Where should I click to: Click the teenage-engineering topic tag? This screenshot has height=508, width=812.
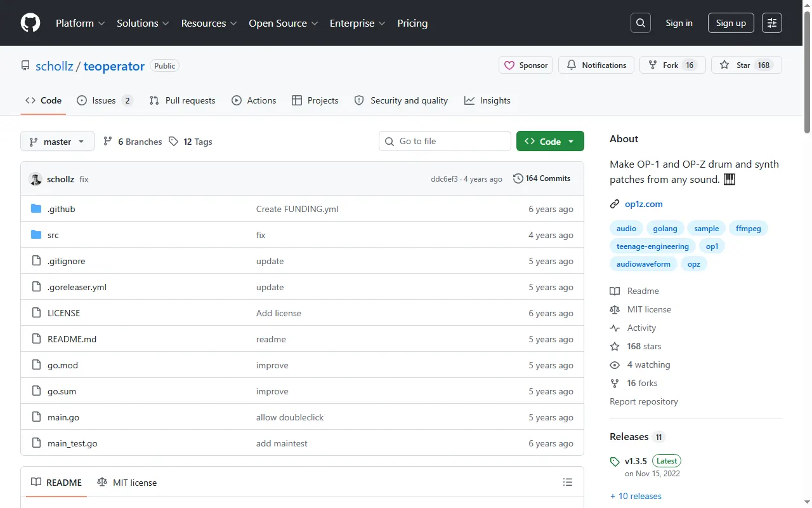pyautogui.click(x=653, y=246)
